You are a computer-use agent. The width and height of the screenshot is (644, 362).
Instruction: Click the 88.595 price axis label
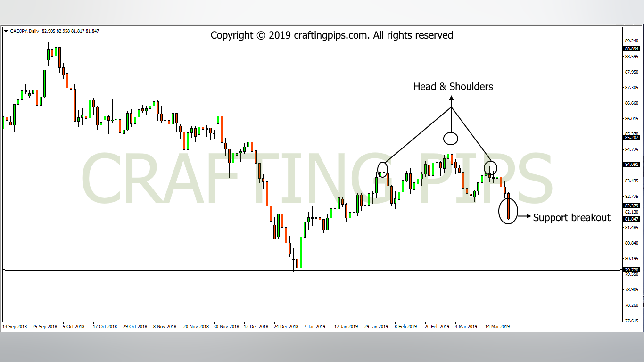[x=632, y=57]
